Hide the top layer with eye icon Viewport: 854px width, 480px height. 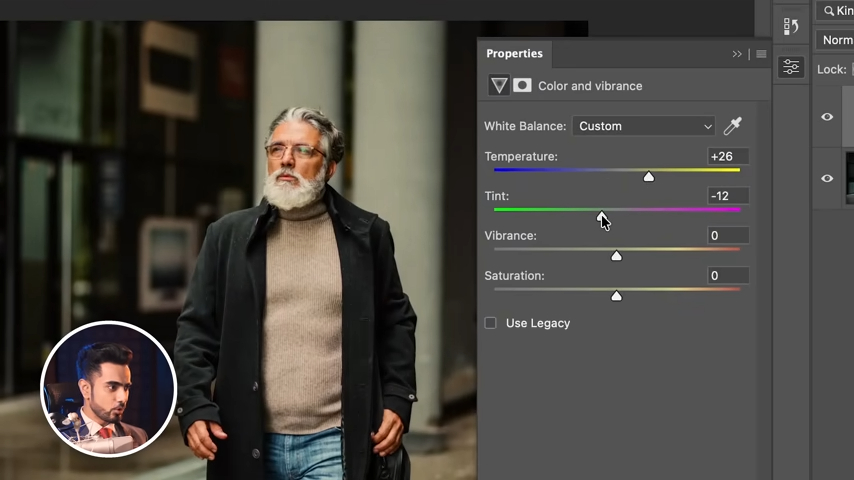827,117
